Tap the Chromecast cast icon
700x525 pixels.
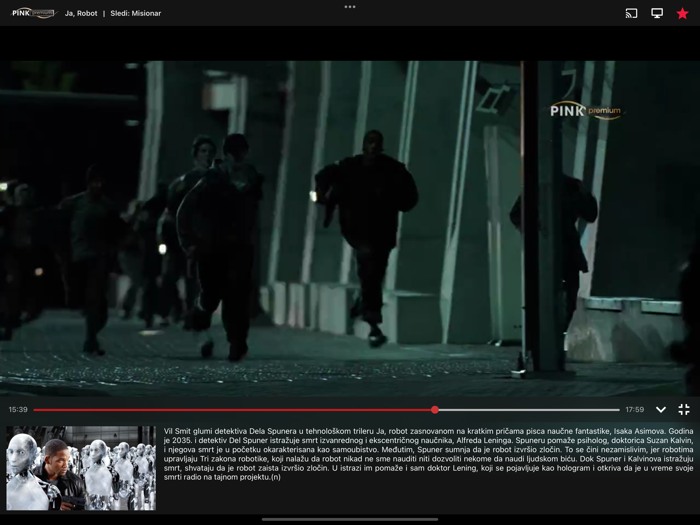(x=631, y=13)
